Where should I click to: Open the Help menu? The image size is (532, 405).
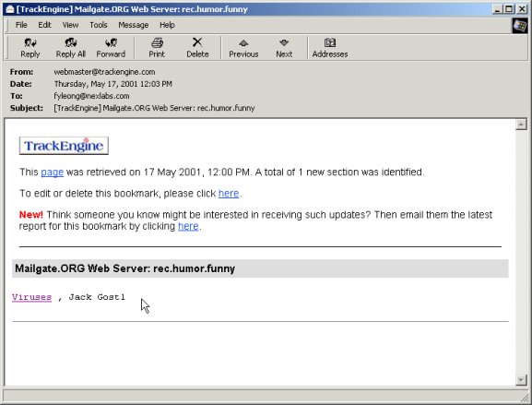(167, 25)
